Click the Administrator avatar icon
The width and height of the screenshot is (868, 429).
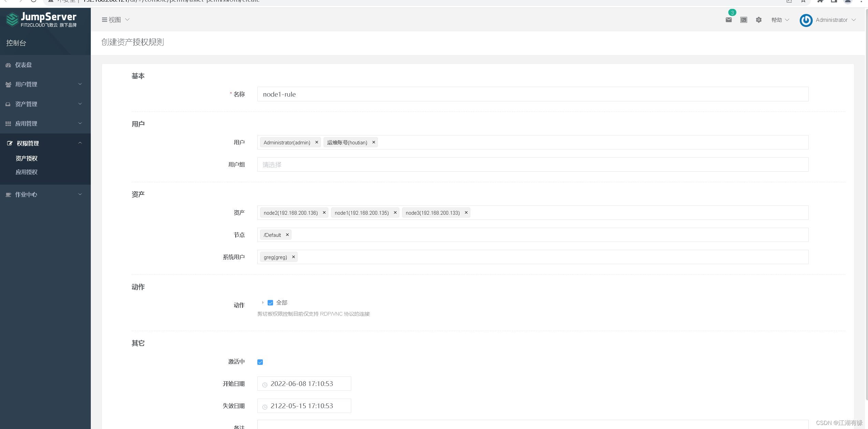(x=806, y=20)
